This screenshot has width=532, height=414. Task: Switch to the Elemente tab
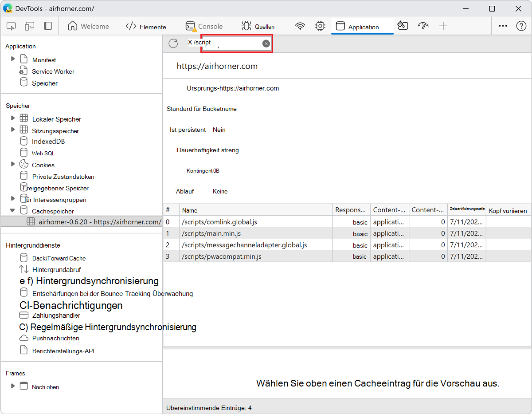click(x=146, y=27)
